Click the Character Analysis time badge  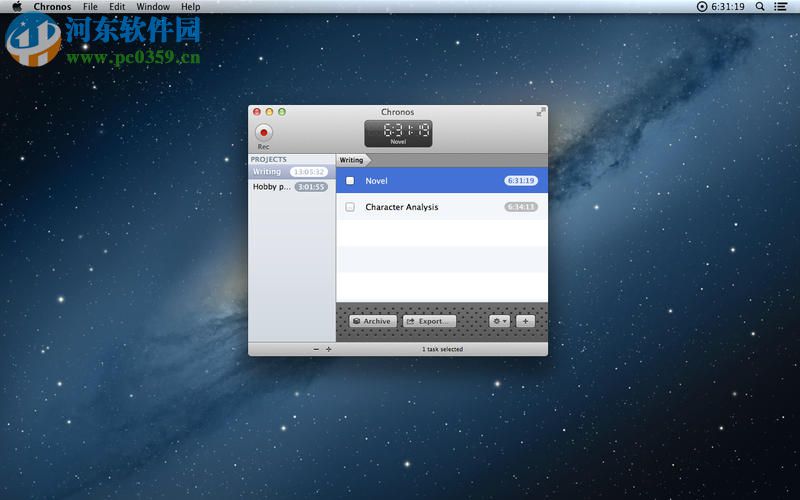(x=520, y=207)
